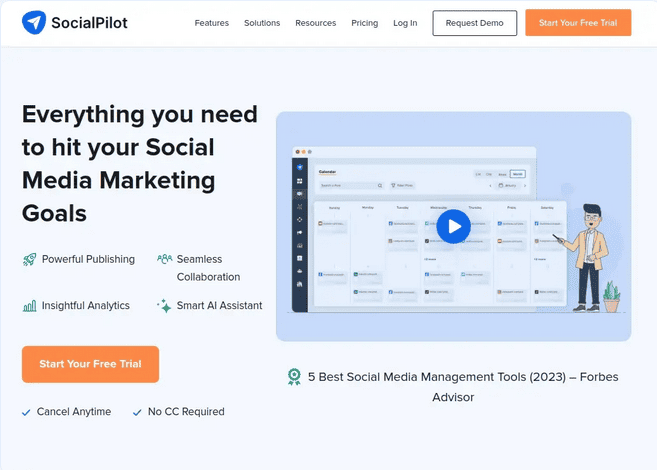Screen dimensions: 657x470
Task: Click the Log In link
Action: coord(405,23)
